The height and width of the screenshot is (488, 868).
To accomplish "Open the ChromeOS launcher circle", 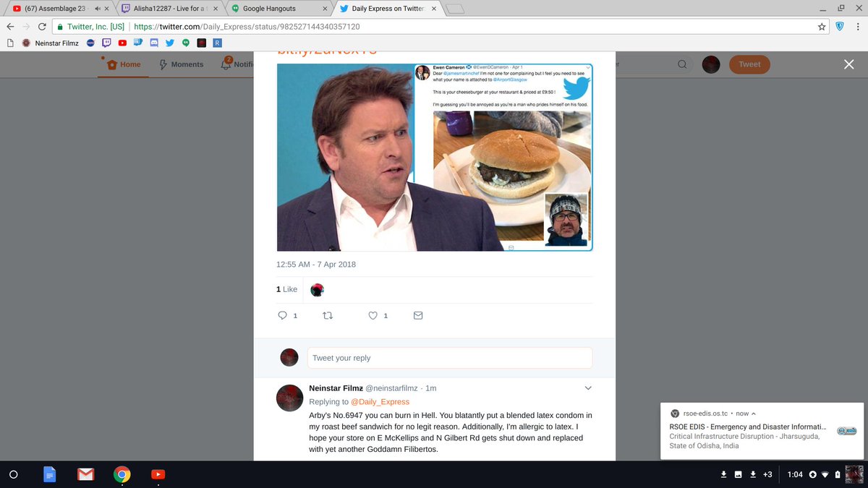I will click(13, 475).
